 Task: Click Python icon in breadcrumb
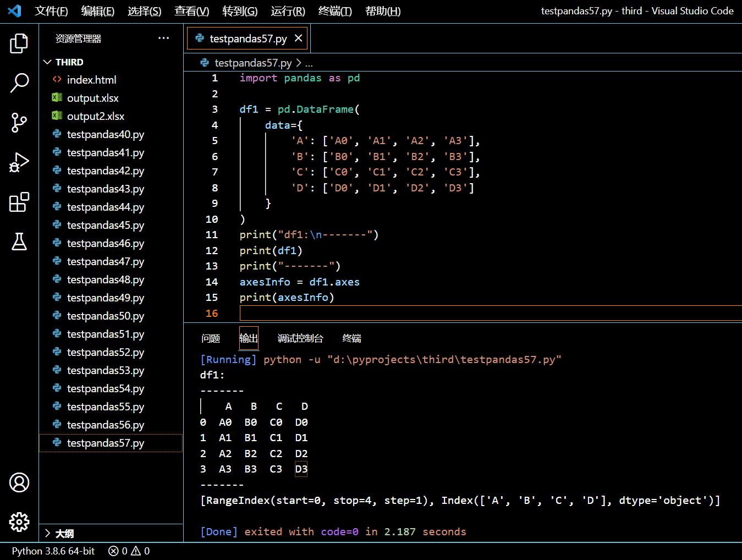[205, 63]
